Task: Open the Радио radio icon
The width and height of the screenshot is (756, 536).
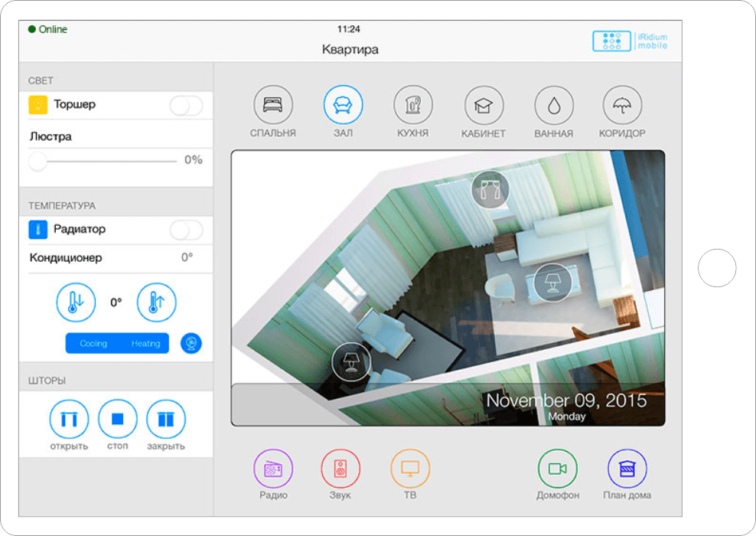Action: click(273, 469)
